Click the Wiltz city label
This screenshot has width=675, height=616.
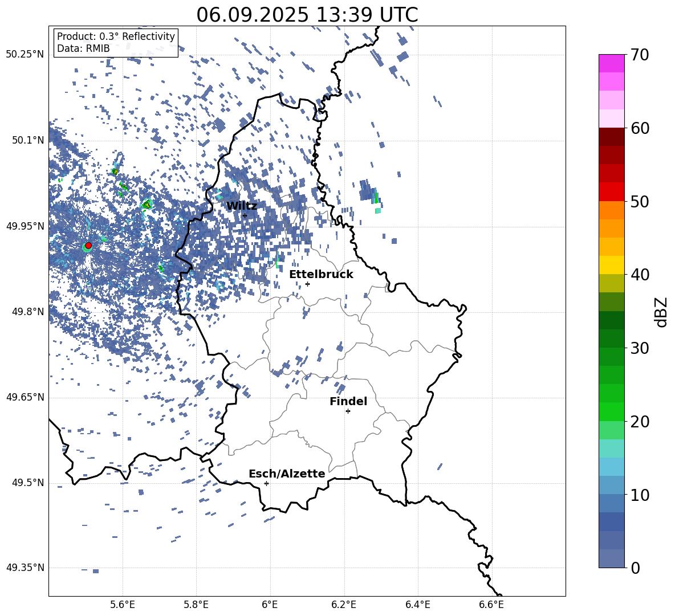[x=242, y=206]
